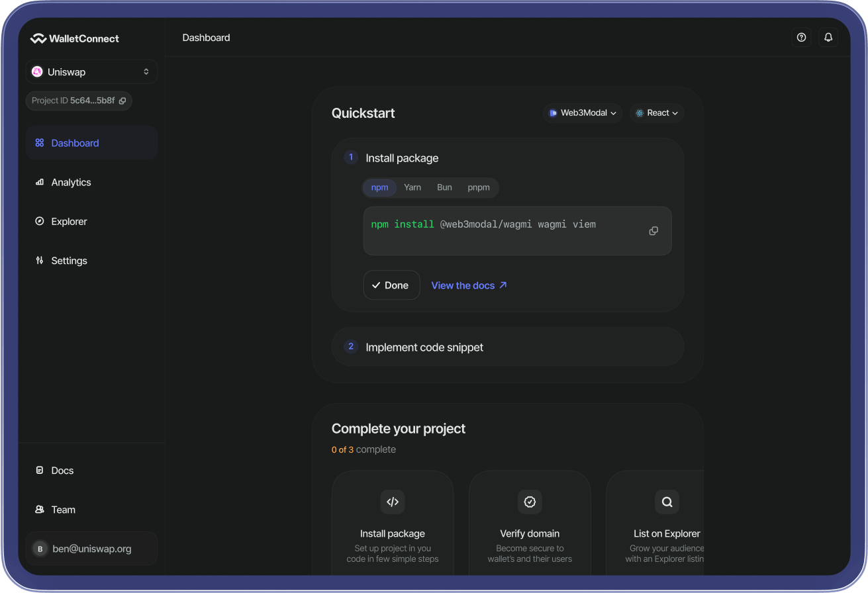Open the Analytics section in the sidebar
The image size is (868, 593).
[x=70, y=182]
